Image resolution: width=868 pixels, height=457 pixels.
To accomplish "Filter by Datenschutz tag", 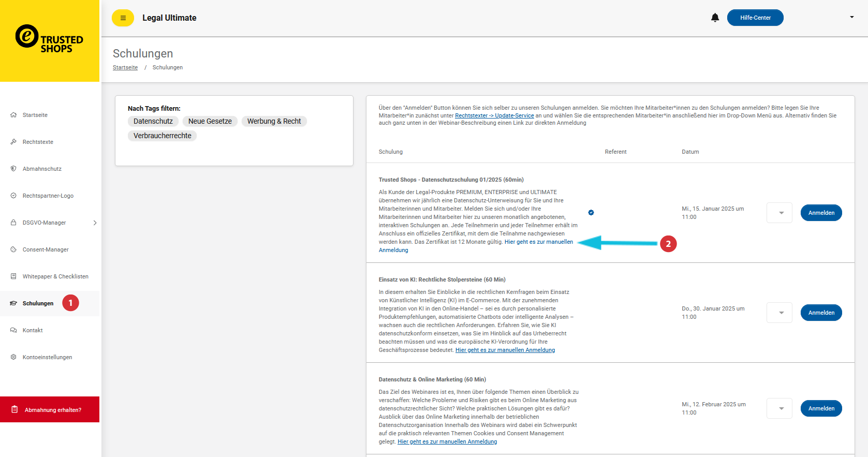I will click(x=153, y=121).
